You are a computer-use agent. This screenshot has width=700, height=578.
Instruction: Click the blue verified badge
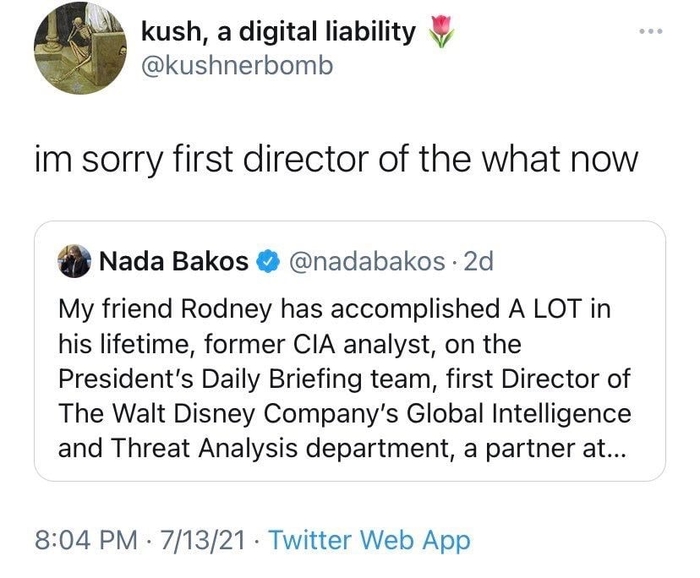(267, 262)
